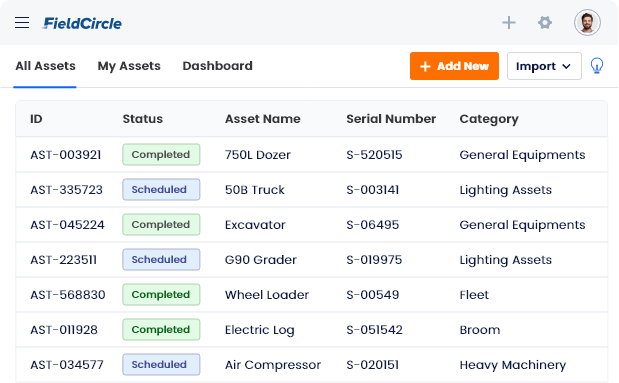Select 50B Truck asset name
The width and height of the screenshot is (619, 383).
coord(255,190)
